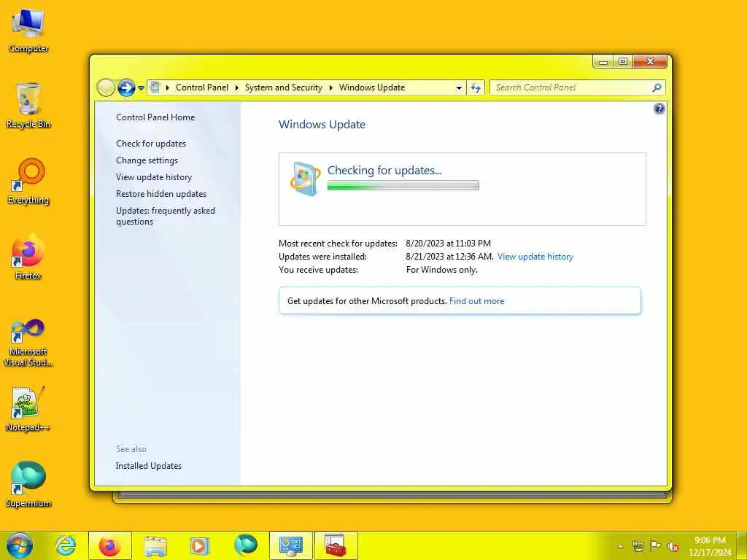
Task: Open the address bar history dropdown
Action: pyautogui.click(x=459, y=87)
